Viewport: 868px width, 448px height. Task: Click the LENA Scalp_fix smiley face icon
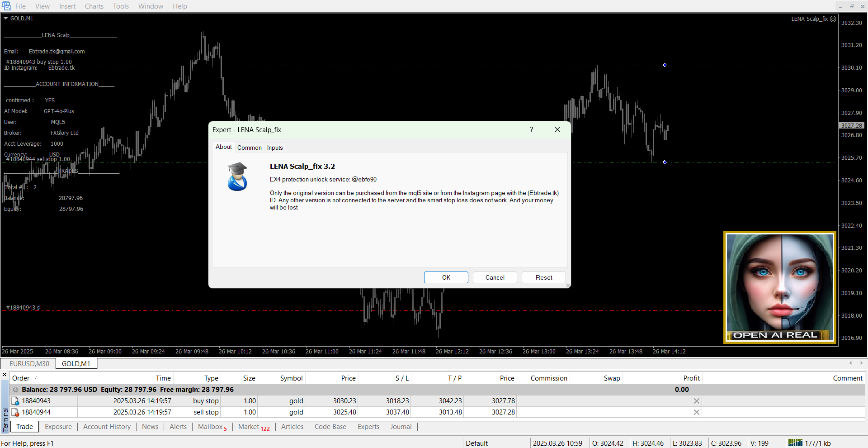point(833,19)
